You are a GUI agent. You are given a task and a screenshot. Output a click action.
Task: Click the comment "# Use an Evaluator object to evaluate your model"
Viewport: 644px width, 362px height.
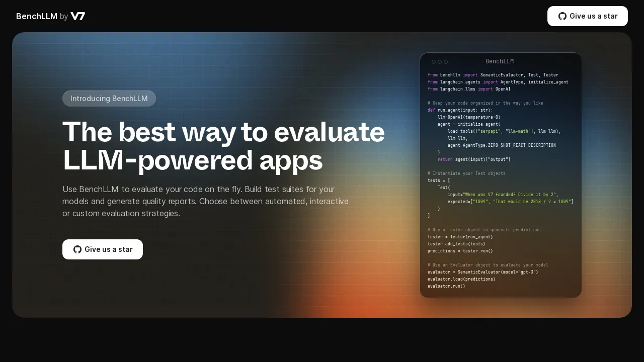[x=488, y=265]
